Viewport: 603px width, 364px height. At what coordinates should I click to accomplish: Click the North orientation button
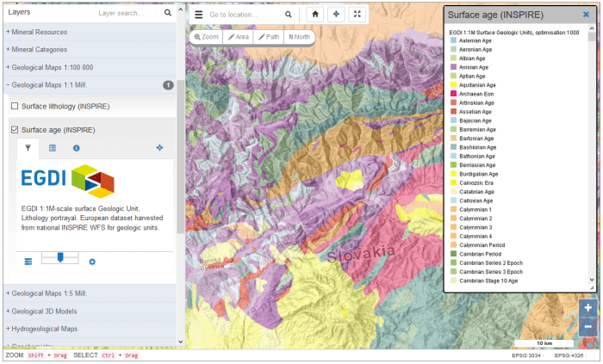click(299, 37)
